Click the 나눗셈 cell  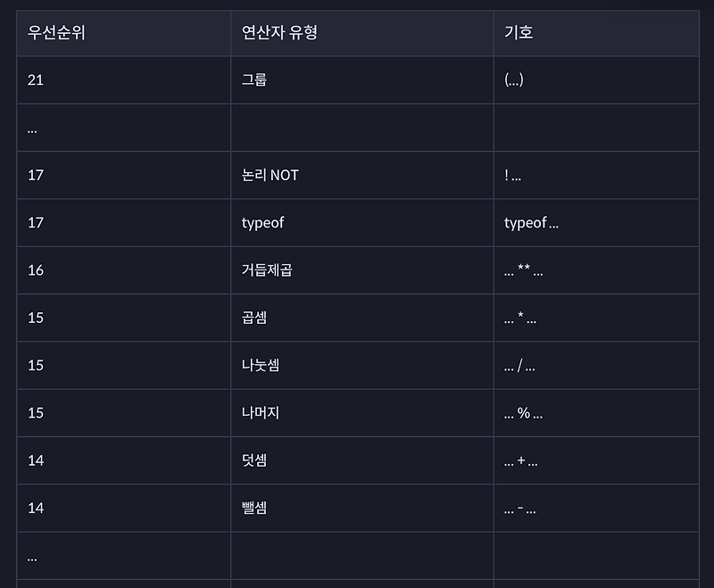point(362,366)
